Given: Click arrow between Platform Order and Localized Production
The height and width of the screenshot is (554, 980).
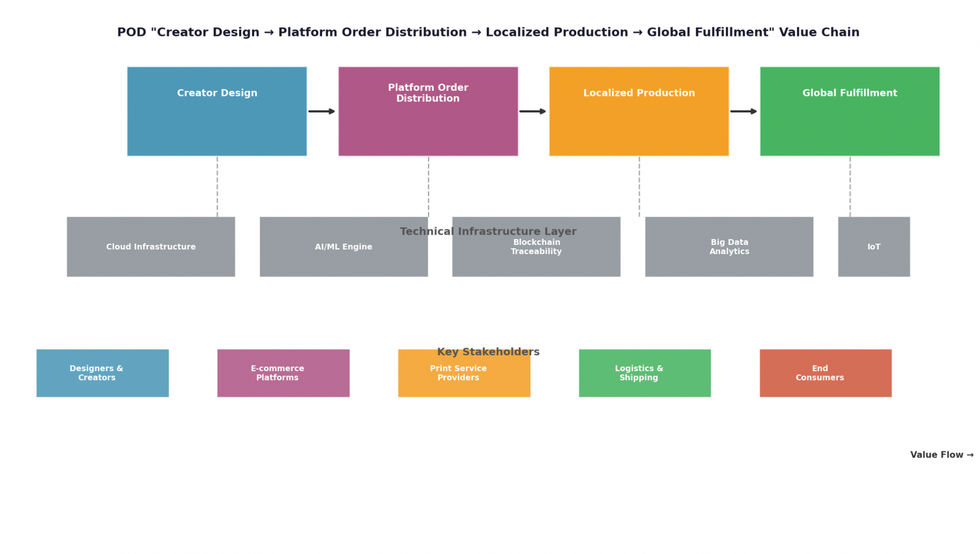Looking at the screenshot, I should (533, 112).
